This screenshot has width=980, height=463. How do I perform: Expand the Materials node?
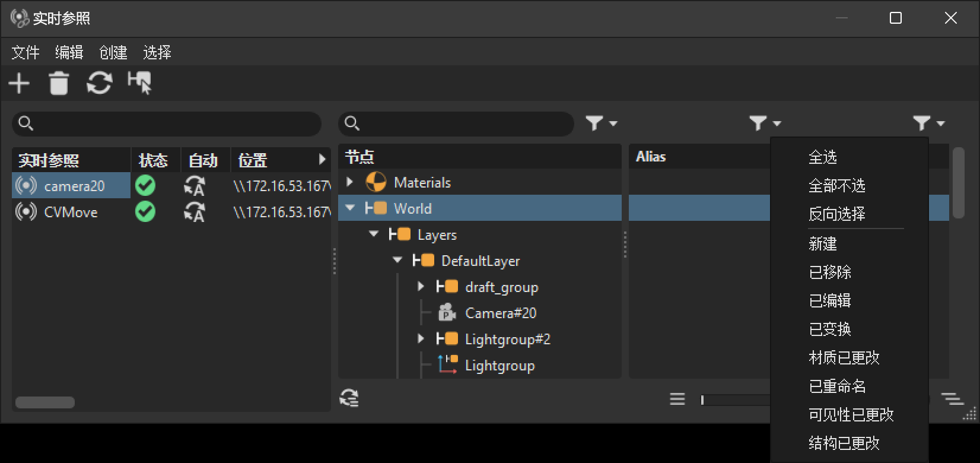350,182
